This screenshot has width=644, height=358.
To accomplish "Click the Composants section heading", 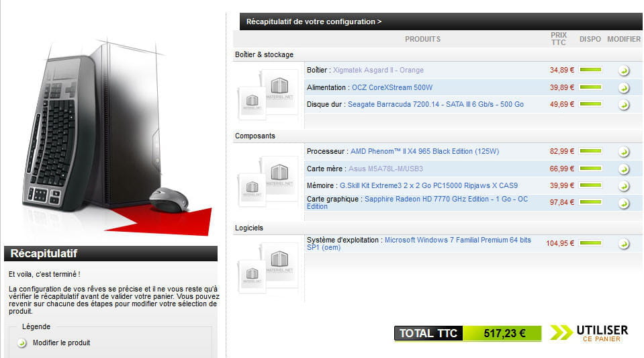I will click(255, 136).
